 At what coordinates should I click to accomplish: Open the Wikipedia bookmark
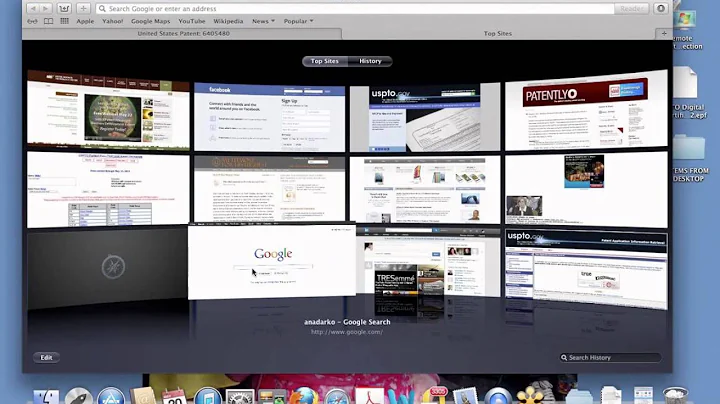228,21
